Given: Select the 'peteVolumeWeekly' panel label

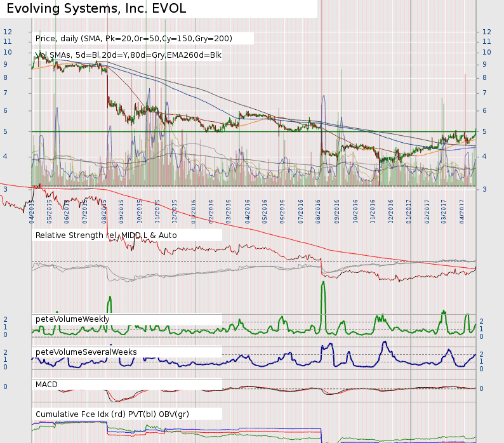Looking at the screenshot, I should [72, 319].
